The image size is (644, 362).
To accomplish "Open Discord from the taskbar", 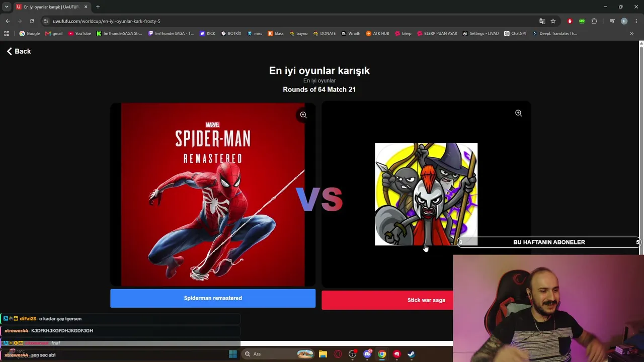I will [x=367, y=354].
